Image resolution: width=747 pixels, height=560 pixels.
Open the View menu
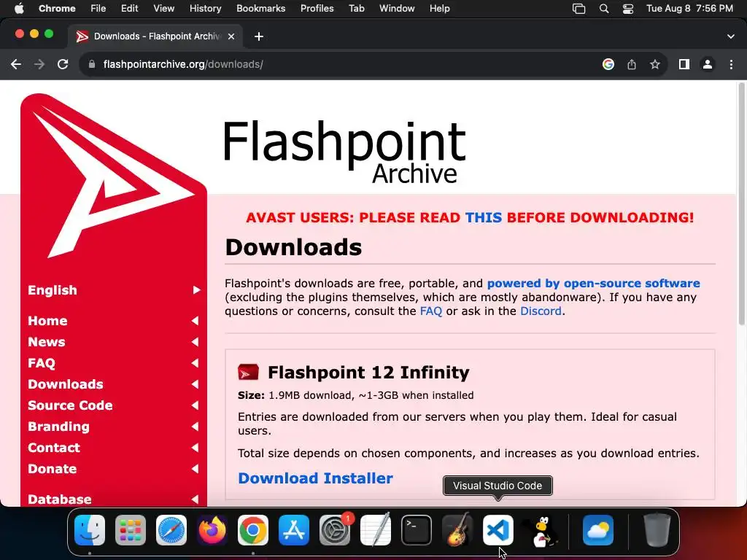click(x=163, y=9)
